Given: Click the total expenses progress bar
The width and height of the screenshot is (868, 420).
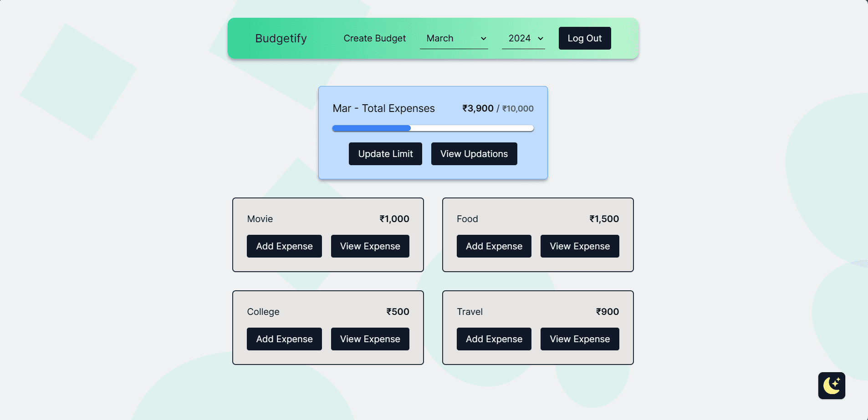Looking at the screenshot, I should [433, 128].
